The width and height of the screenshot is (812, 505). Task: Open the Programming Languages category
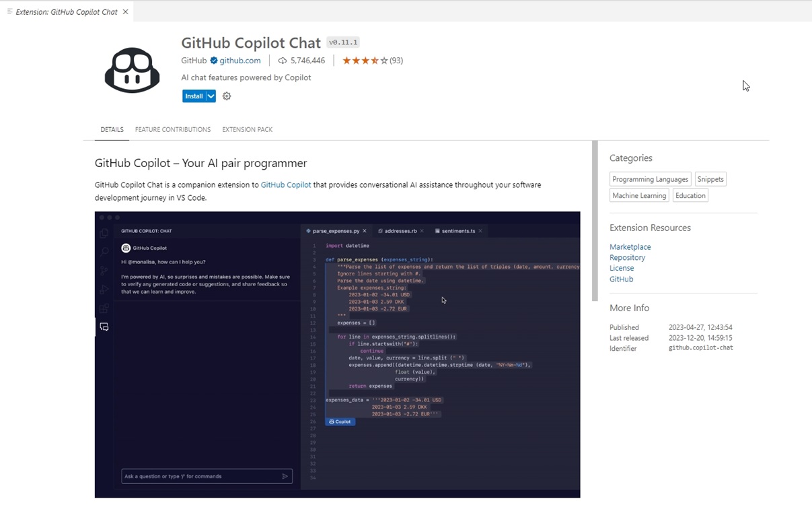(x=649, y=178)
